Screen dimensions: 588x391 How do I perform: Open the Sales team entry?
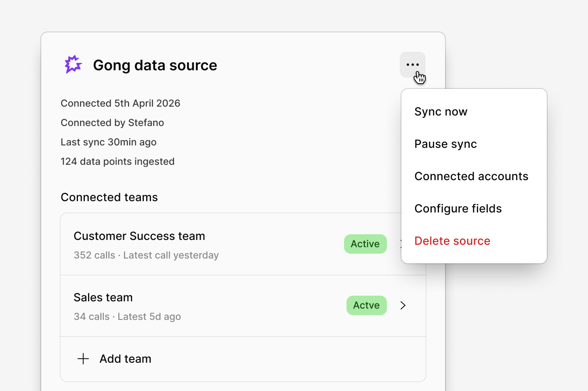[243, 306]
